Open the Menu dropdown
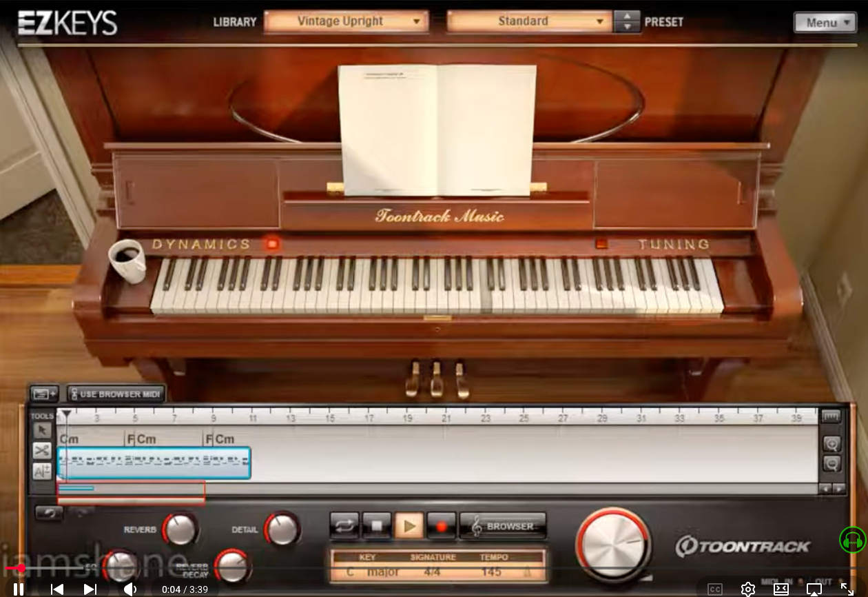Viewport: 868px width, 597px height. (x=825, y=23)
